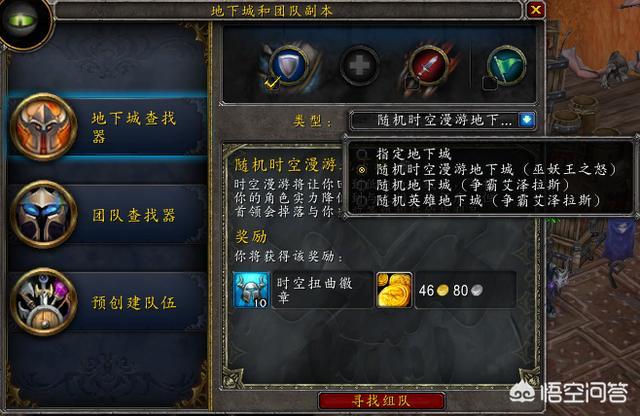Choose 随机地下城（争霸艾泽拉斯）option
The width and height of the screenshot is (640, 416).
click(x=472, y=185)
